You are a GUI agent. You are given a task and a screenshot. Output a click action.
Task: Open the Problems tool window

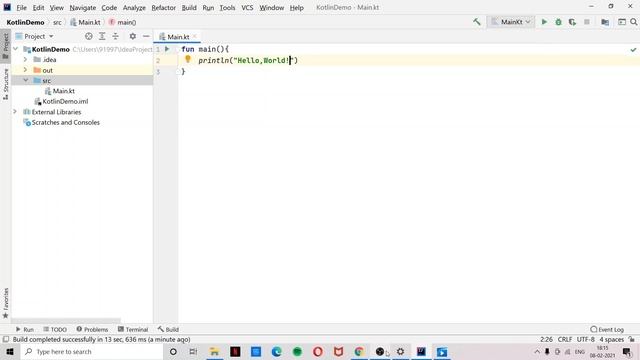[92, 329]
